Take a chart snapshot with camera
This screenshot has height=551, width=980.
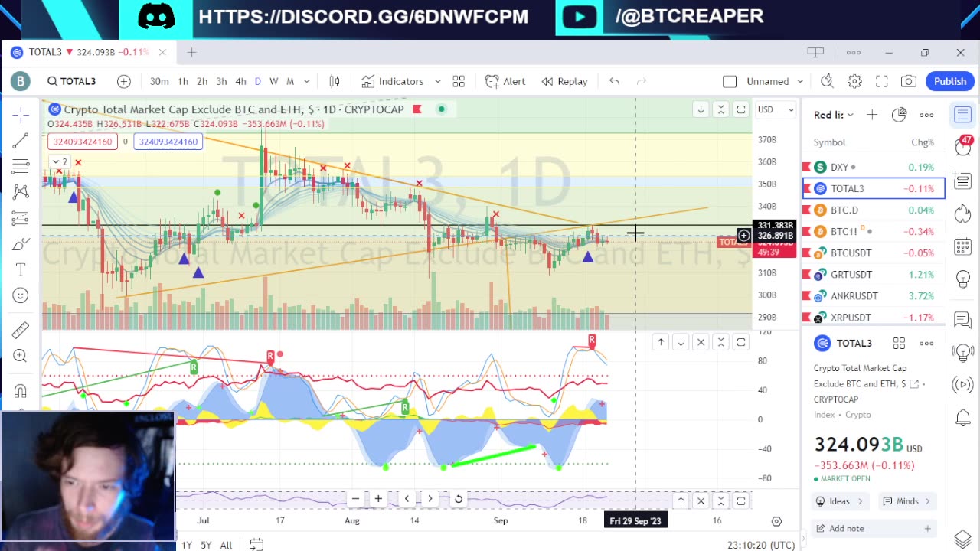coord(909,81)
